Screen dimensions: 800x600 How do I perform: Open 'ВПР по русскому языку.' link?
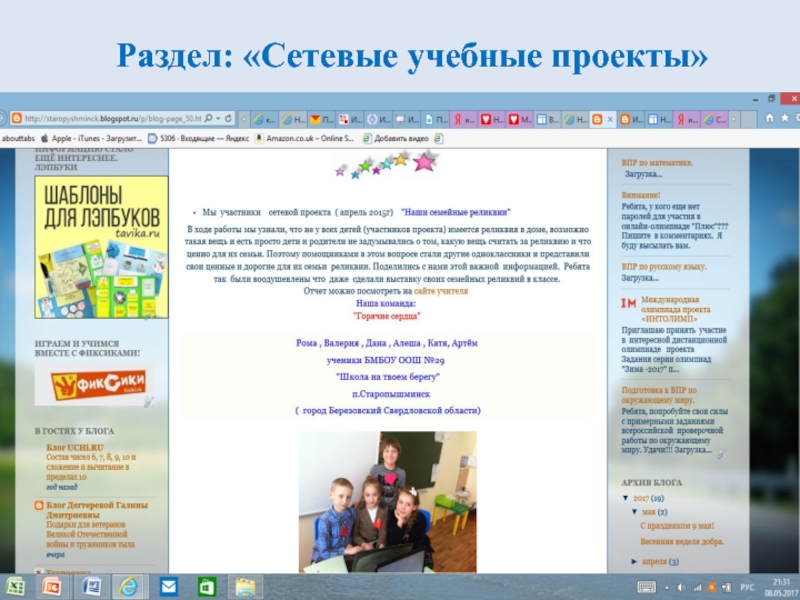pyautogui.click(x=664, y=267)
